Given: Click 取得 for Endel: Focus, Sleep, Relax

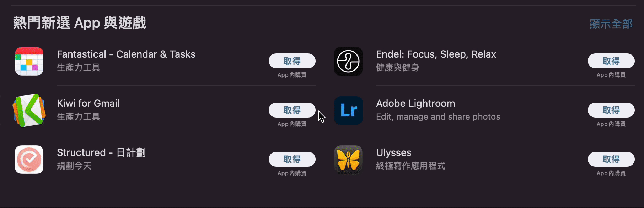Looking at the screenshot, I should pyautogui.click(x=611, y=61).
